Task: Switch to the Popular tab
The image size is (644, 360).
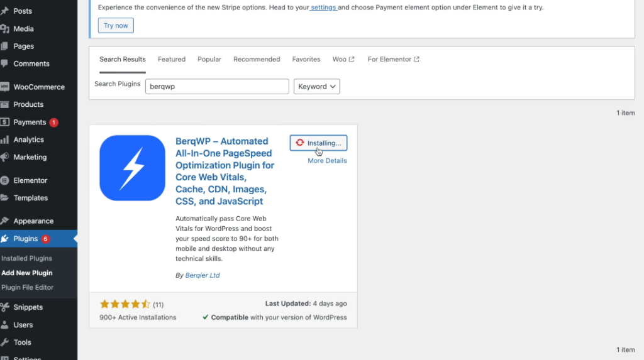Action: [x=209, y=59]
